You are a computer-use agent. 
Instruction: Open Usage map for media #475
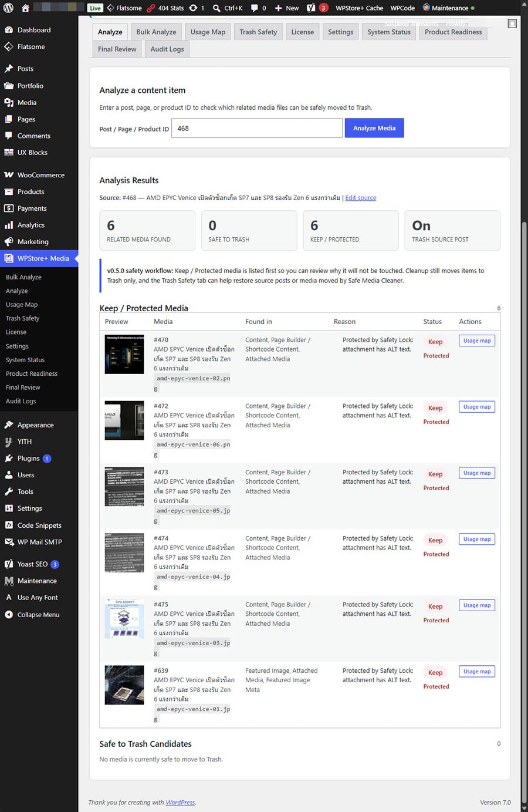(477, 605)
